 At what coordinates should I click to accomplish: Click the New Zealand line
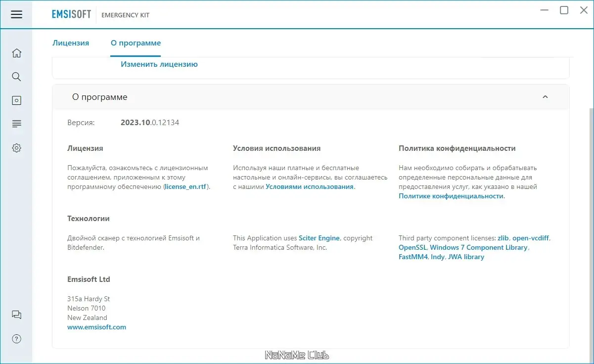point(87,318)
